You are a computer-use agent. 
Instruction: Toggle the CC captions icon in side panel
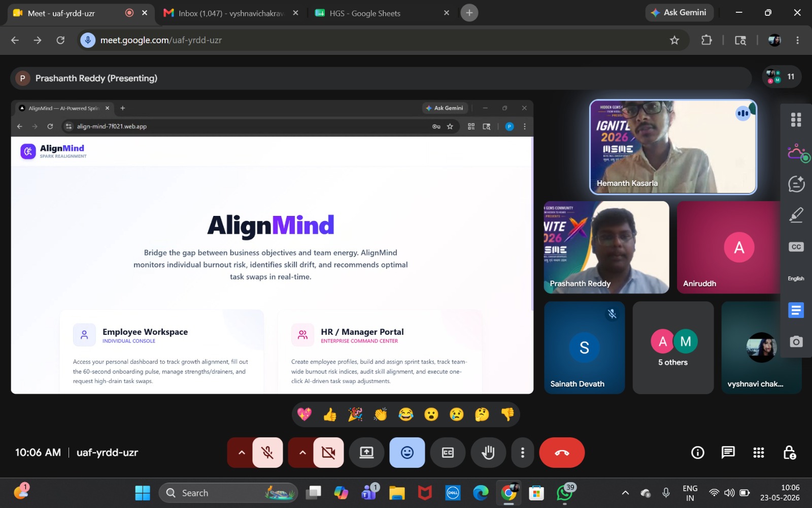[x=796, y=247]
